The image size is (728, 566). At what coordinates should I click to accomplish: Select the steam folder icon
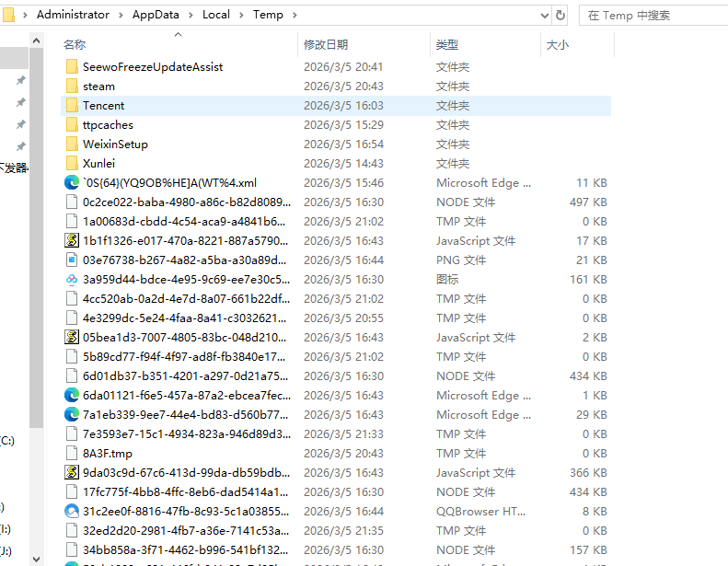(x=72, y=87)
